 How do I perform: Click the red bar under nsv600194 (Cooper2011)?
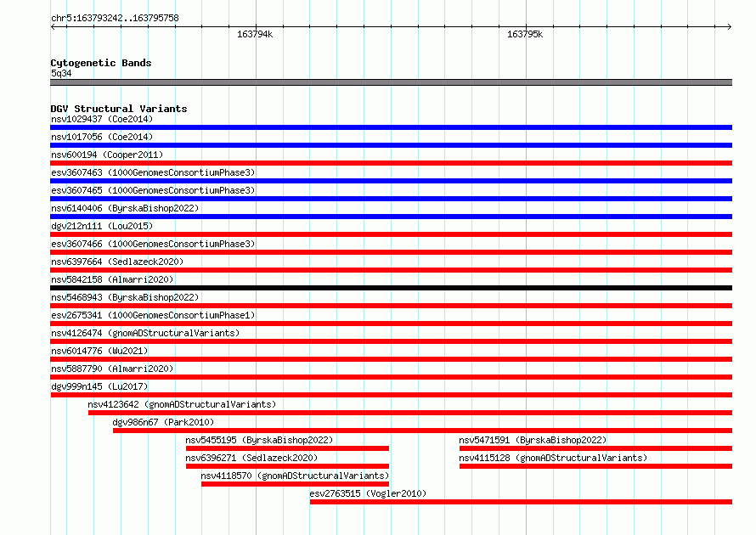(391, 163)
